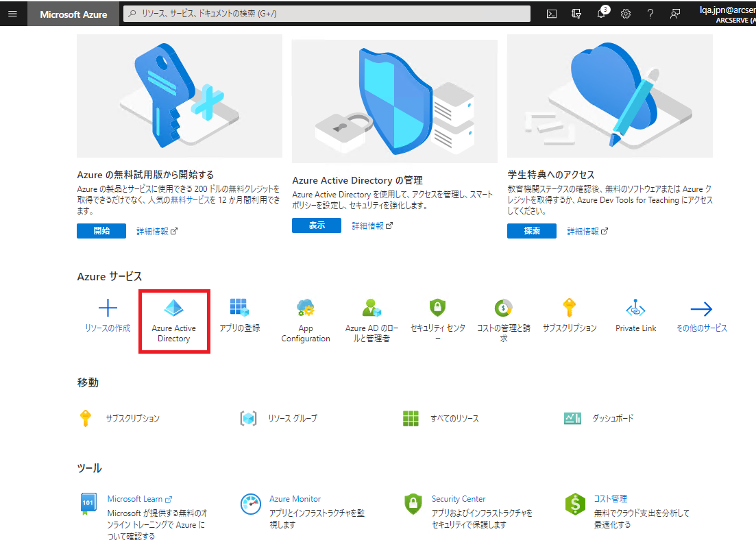Click the 開始 button

101,231
